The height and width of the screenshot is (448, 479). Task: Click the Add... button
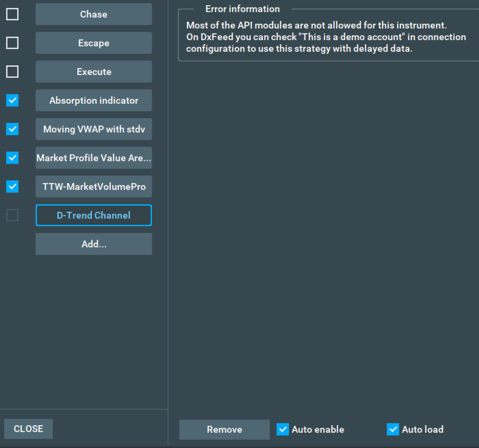[x=94, y=244]
